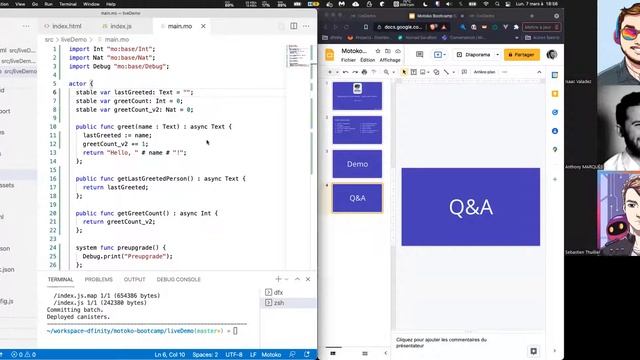Add a new terminal with the plus icon
The height and width of the screenshot is (360, 640).
pyautogui.click(x=278, y=279)
